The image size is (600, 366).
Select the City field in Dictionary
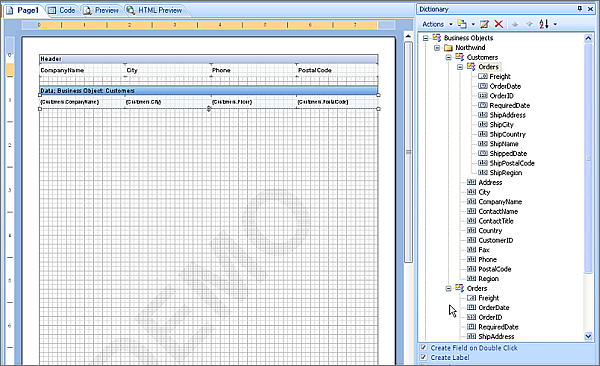pos(484,192)
